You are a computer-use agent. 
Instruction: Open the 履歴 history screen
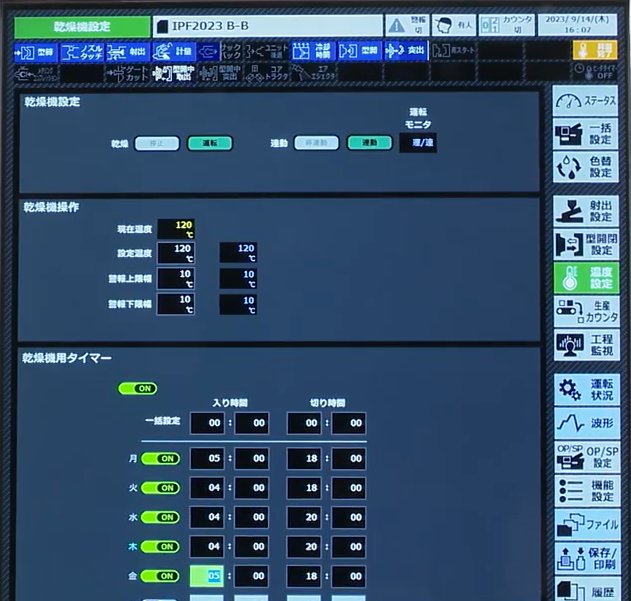tap(588, 589)
